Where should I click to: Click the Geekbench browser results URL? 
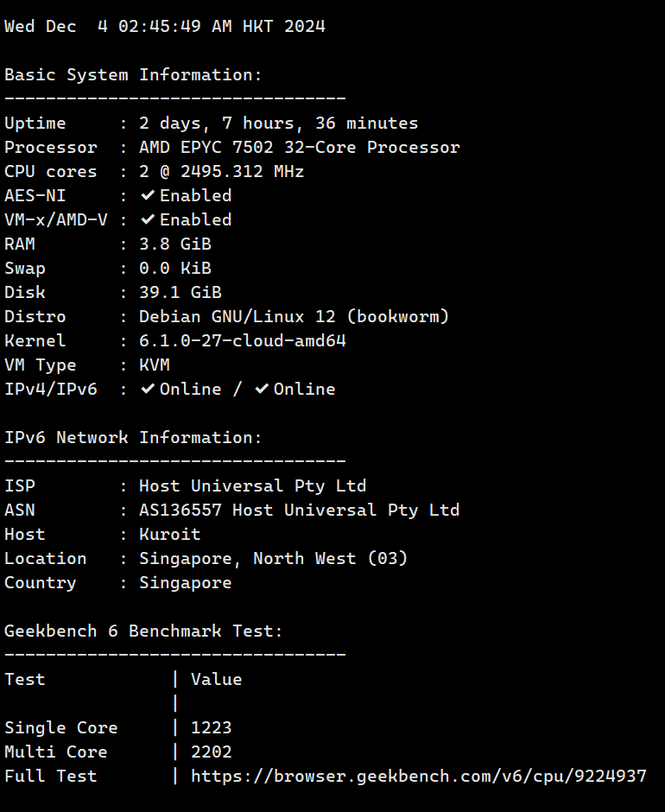(418, 776)
